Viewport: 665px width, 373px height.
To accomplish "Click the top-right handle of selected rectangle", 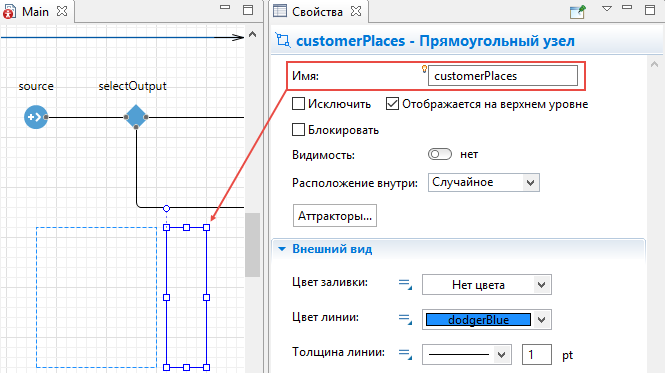I will point(207,227).
